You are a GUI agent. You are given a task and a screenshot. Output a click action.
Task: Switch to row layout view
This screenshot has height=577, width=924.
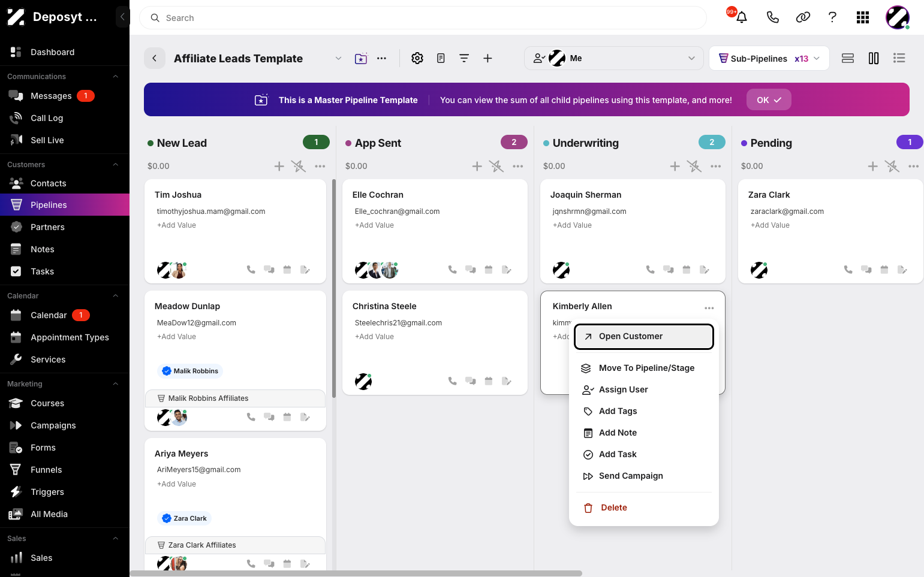tap(848, 58)
